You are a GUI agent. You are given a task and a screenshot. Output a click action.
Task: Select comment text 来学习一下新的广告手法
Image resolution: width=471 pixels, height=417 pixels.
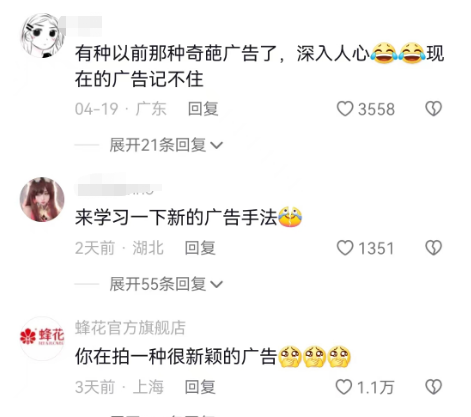176,217
